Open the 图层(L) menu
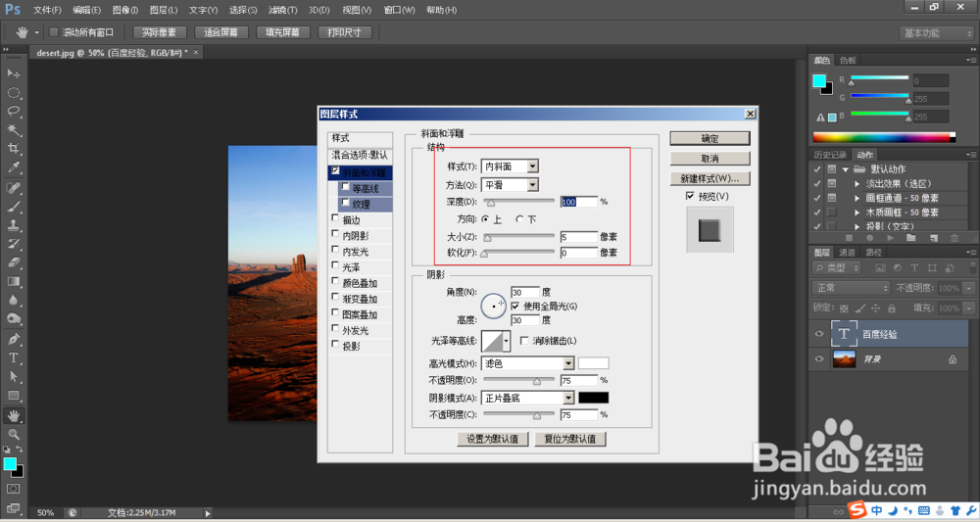 [163, 10]
